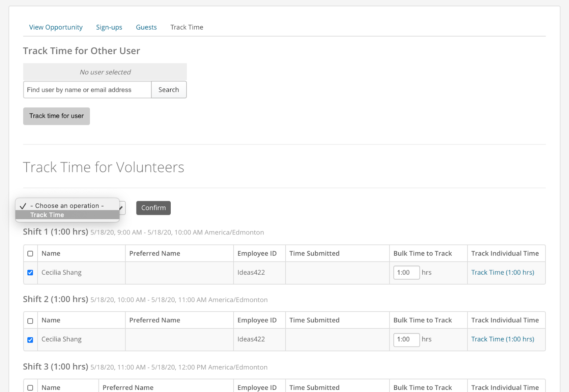Open the View Opportunity tab
The image size is (569, 392).
pyautogui.click(x=56, y=27)
